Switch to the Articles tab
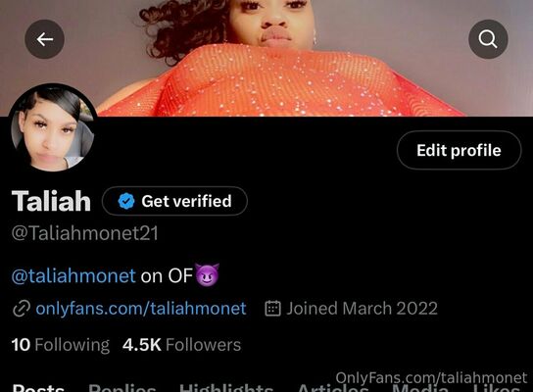 tap(333, 387)
